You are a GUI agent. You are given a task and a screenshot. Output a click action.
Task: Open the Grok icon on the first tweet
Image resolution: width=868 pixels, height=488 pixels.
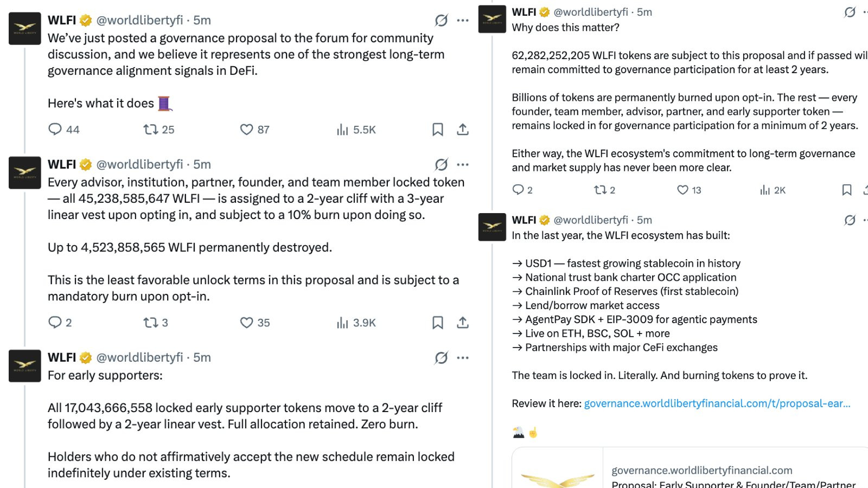(x=441, y=21)
